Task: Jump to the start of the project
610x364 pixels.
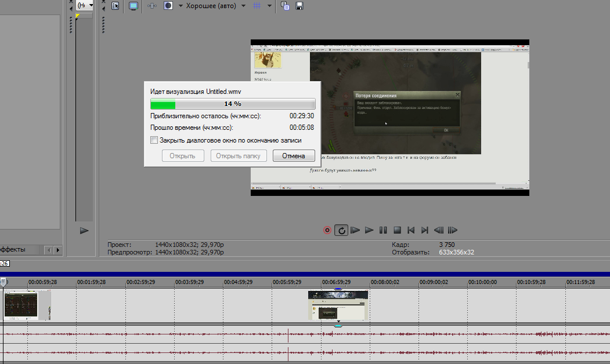Action: 411,230
